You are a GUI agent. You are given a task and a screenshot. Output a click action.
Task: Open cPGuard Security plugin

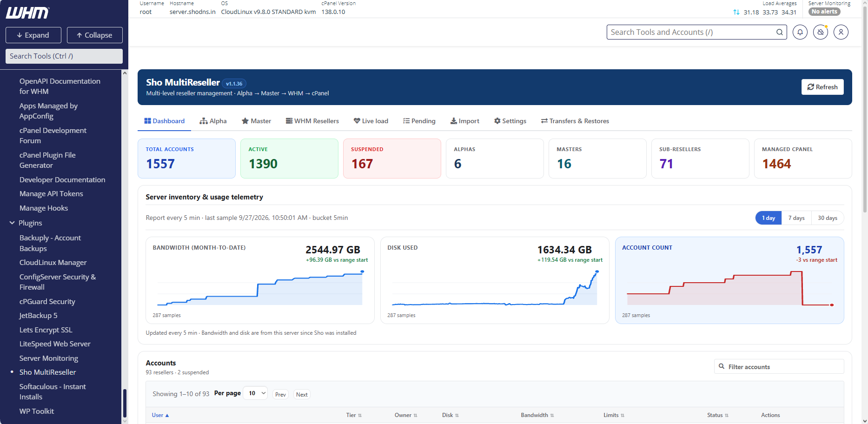pos(47,301)
